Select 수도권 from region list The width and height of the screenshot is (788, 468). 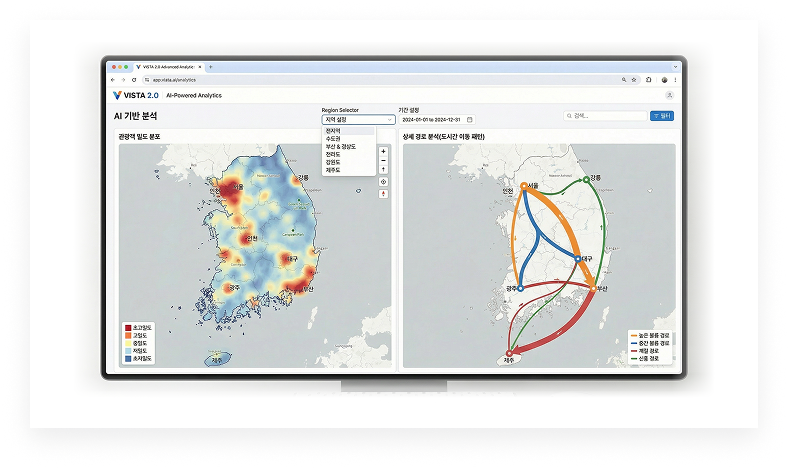(334, 139)
